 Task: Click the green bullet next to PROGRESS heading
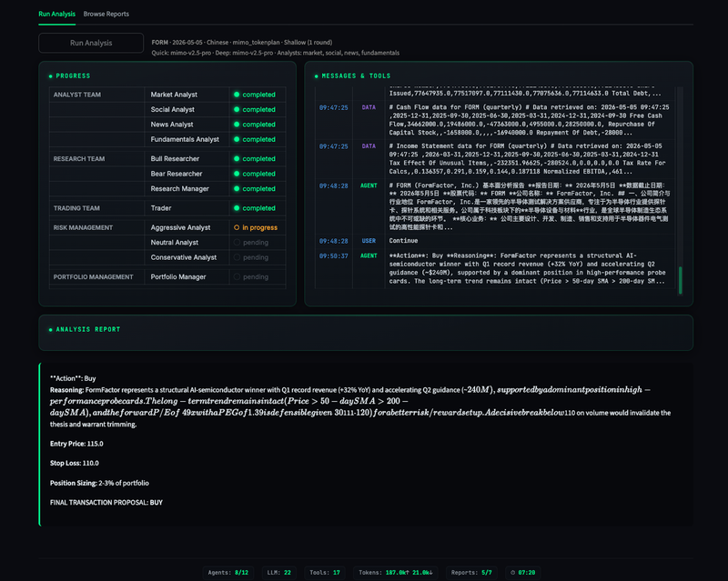point(51,76)
